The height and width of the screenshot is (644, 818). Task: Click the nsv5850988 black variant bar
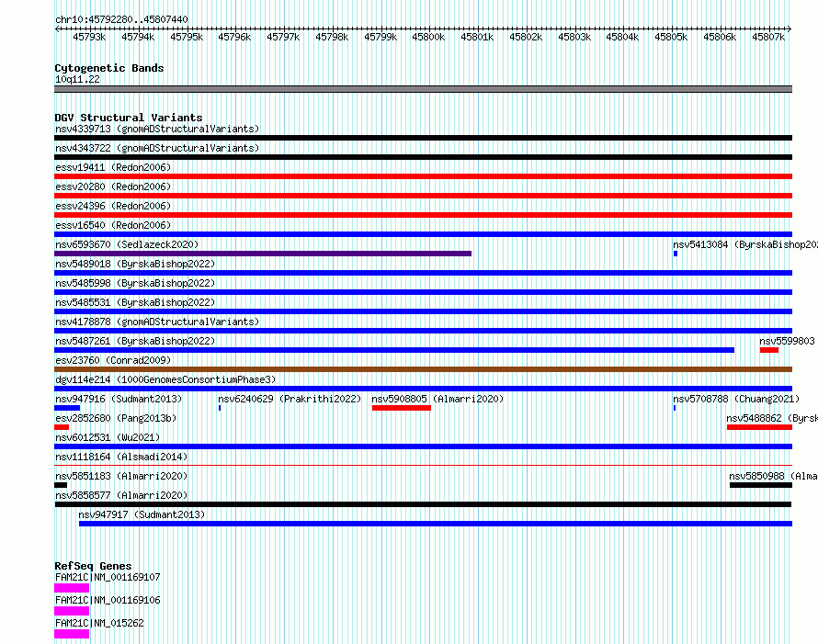coord(761,485)
